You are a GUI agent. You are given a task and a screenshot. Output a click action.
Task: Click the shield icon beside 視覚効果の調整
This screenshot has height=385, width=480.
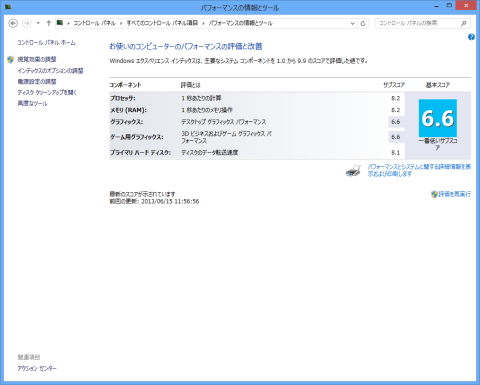tap(11, 59)
